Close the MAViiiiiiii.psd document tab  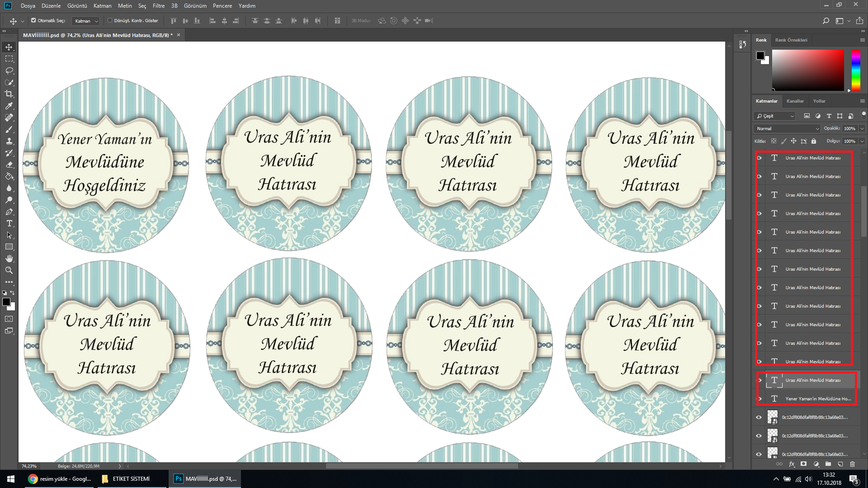coord(179,35)
